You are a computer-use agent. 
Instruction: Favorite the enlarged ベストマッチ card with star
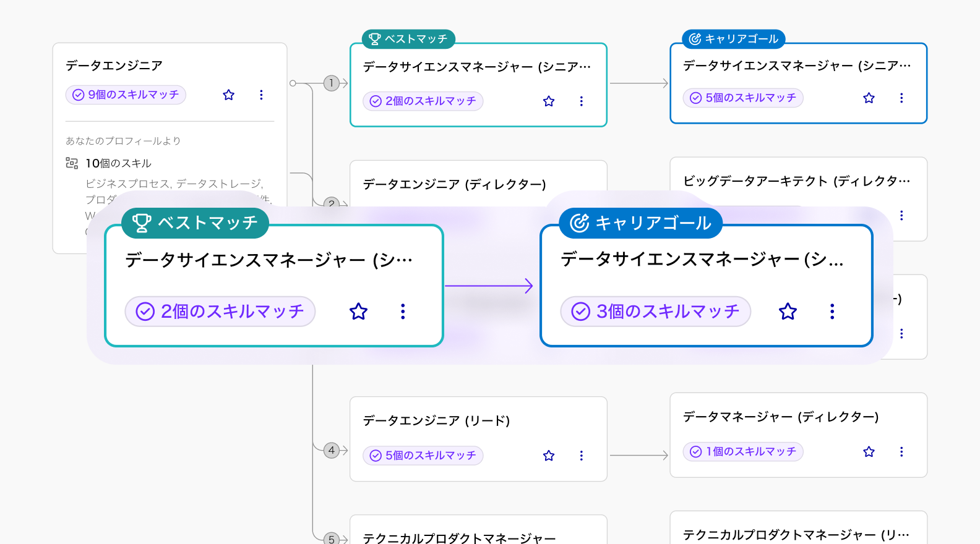[358, 311]
